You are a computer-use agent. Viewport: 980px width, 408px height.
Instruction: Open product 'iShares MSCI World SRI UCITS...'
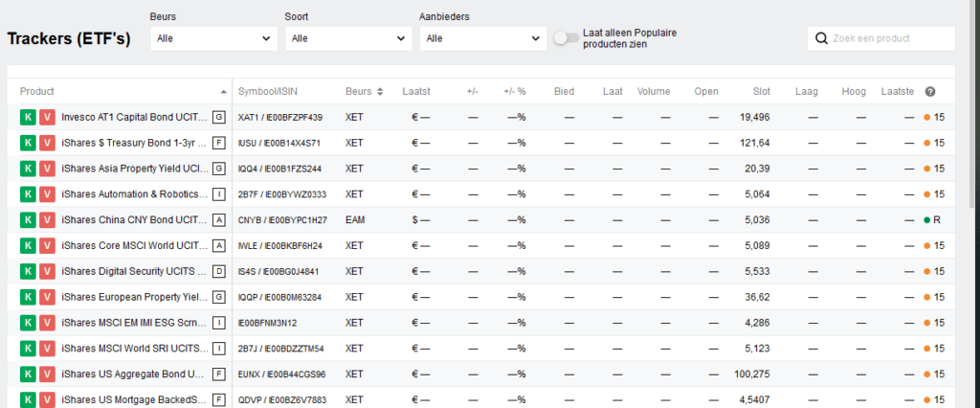click(x=134, y=348)
